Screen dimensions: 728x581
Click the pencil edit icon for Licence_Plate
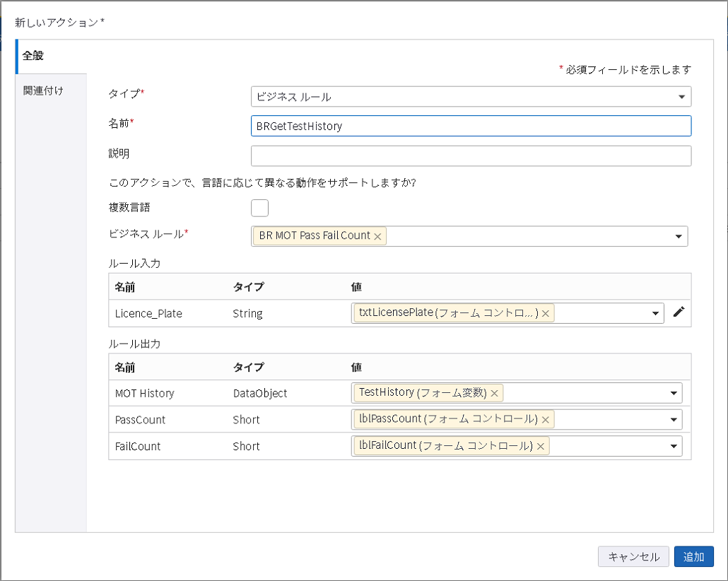[x=679, y=312]
